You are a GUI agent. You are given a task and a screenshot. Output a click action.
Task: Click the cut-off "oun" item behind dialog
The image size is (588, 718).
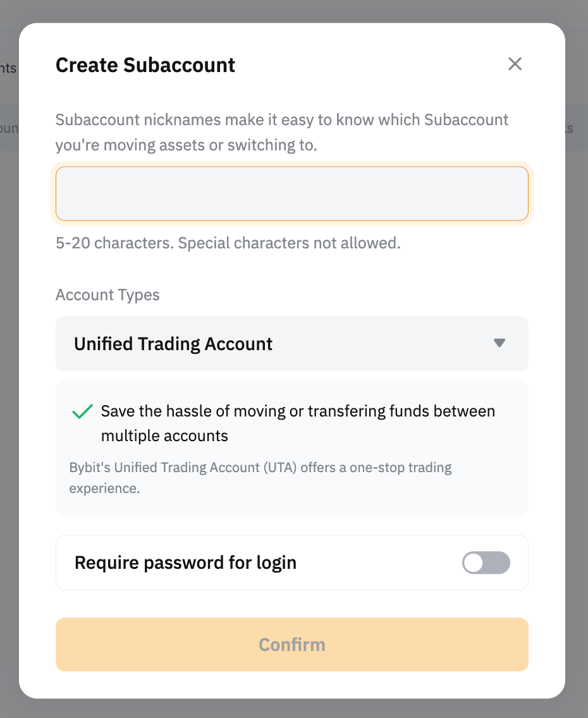tap(9, 128)
